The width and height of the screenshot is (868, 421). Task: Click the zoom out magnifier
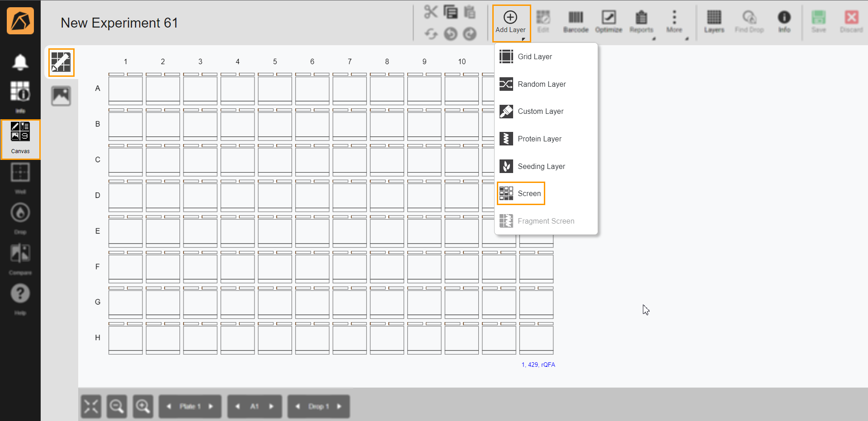click(117, 407)
